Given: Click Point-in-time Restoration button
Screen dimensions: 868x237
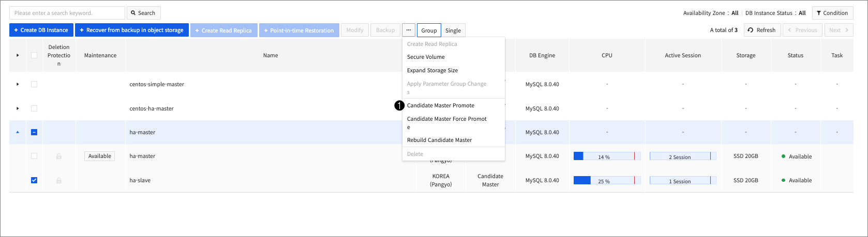Looking at the screenshot, I should coord(299,30).
